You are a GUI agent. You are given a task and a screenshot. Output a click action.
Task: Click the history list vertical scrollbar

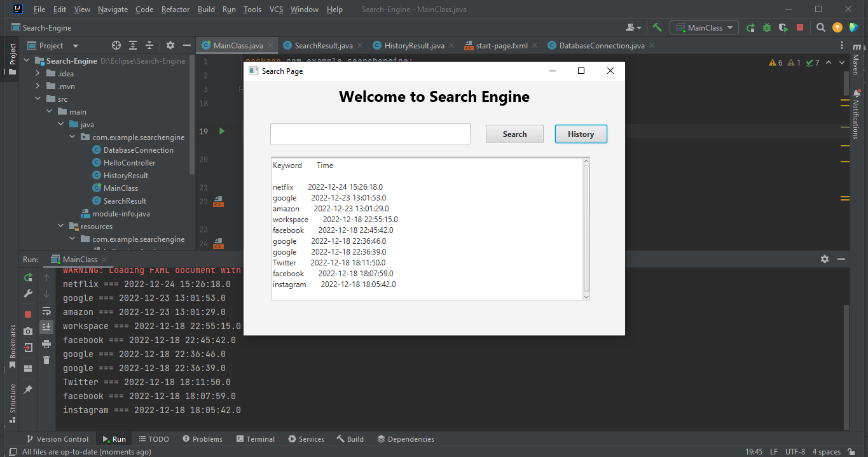(x=586, y=229)
